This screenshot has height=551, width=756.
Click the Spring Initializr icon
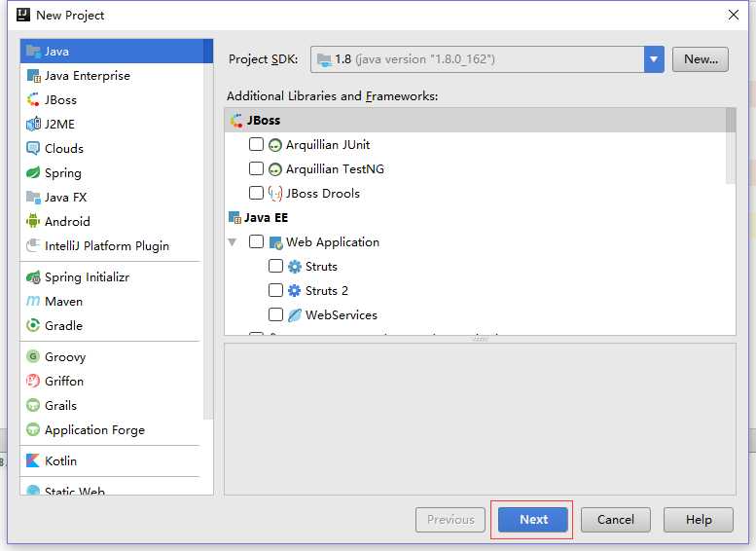[x=33, y=276]
